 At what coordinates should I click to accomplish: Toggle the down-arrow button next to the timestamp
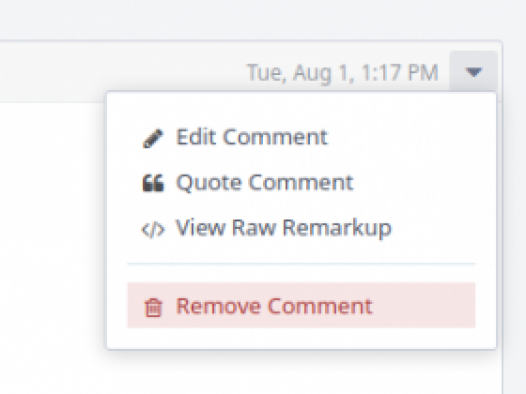tap(473, 72)
